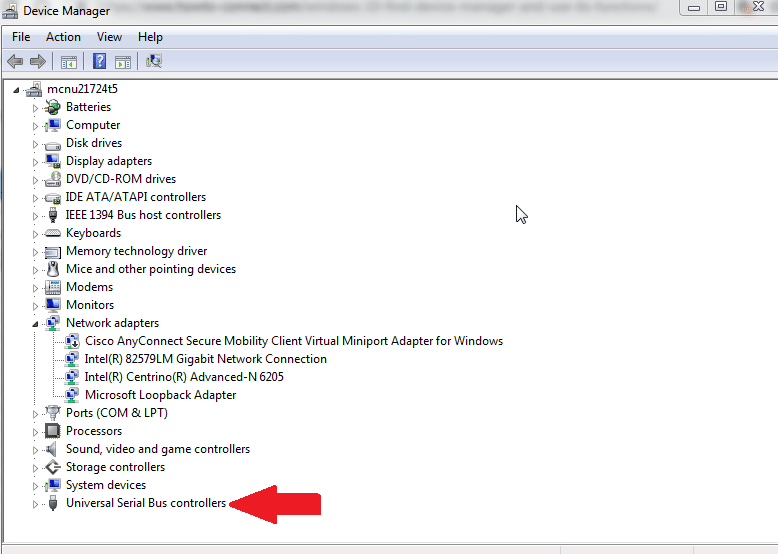Select Intel(R) 82579LM Gigabit Network Connection
778x554 pixels.
pos(205,359)
